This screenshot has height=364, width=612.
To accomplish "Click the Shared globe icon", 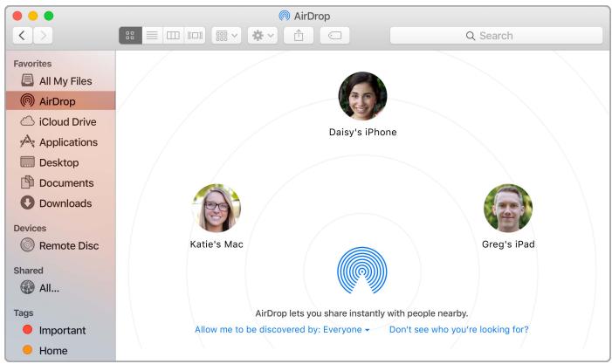I will point(27,287).
